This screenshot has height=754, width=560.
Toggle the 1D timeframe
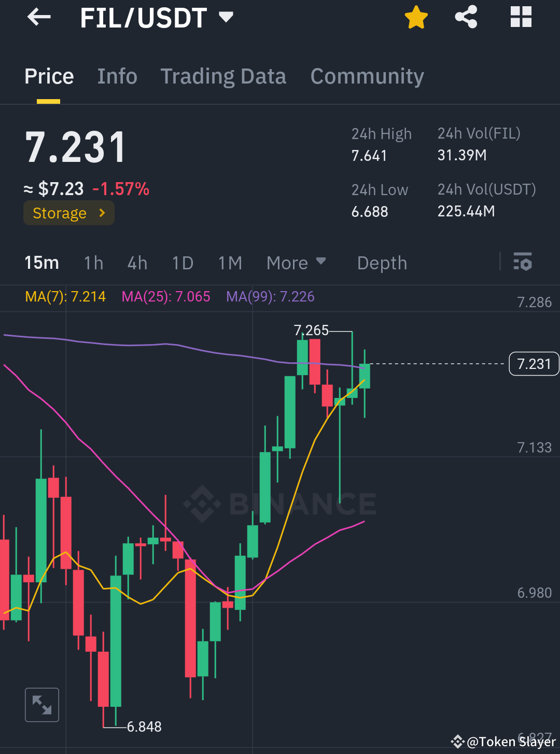click(183, 263)
